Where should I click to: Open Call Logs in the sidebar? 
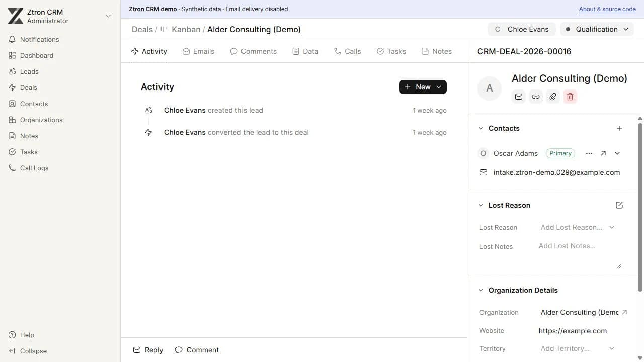pos(60,168)
